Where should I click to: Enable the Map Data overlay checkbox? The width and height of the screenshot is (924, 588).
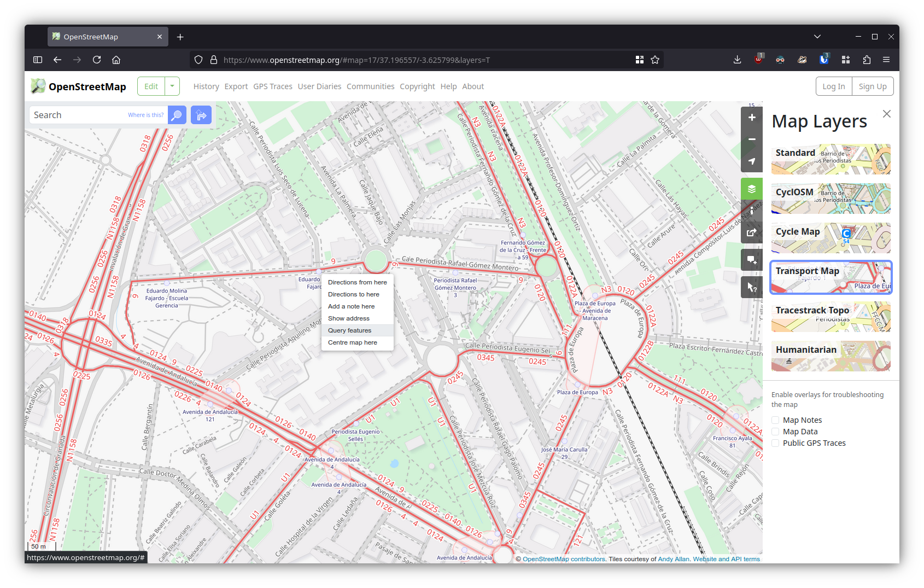click(775, 432)
